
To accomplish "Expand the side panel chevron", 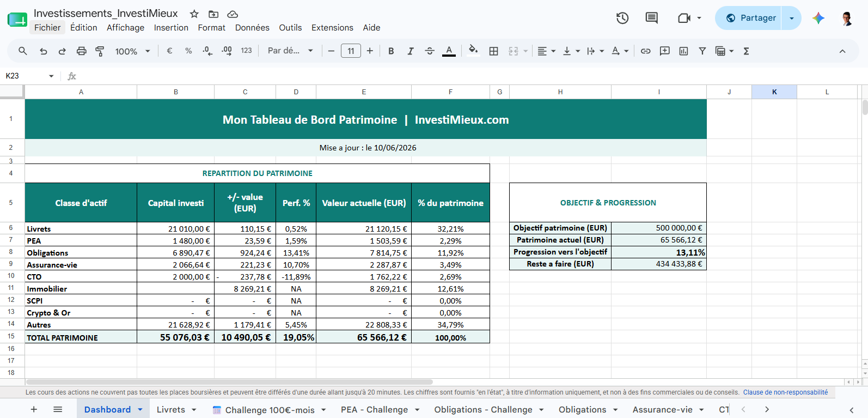I will click(x=852, y=410).
